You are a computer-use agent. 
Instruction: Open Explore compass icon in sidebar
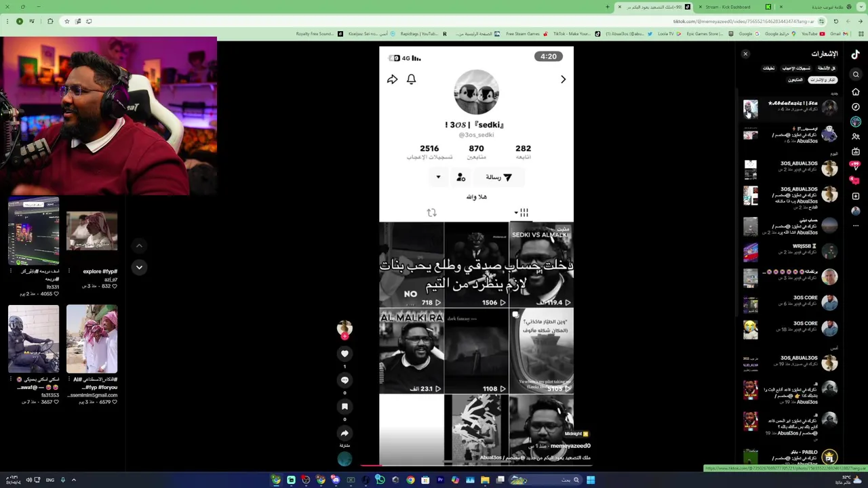(x=856, y=106)
